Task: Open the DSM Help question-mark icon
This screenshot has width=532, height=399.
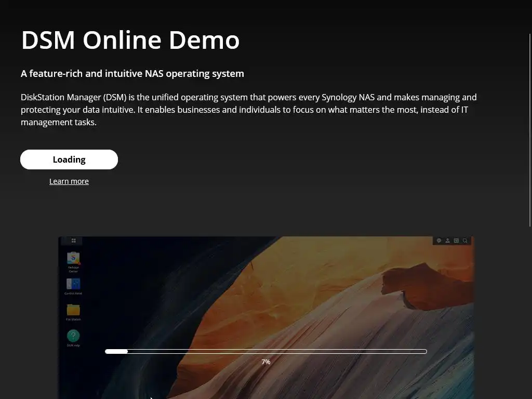Action: point(73,336)
